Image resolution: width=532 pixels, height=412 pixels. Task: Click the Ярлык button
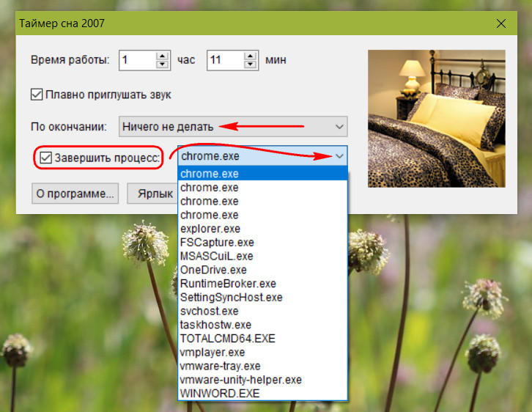click(x=152, y=194)
